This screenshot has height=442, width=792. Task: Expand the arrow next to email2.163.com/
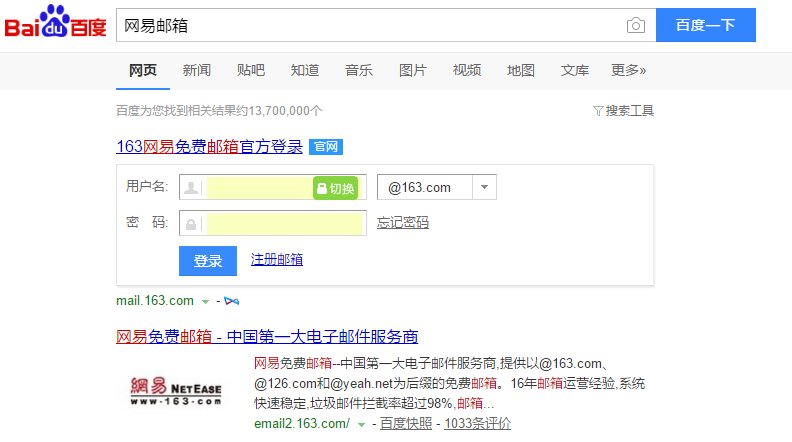[x=361, y=424]
